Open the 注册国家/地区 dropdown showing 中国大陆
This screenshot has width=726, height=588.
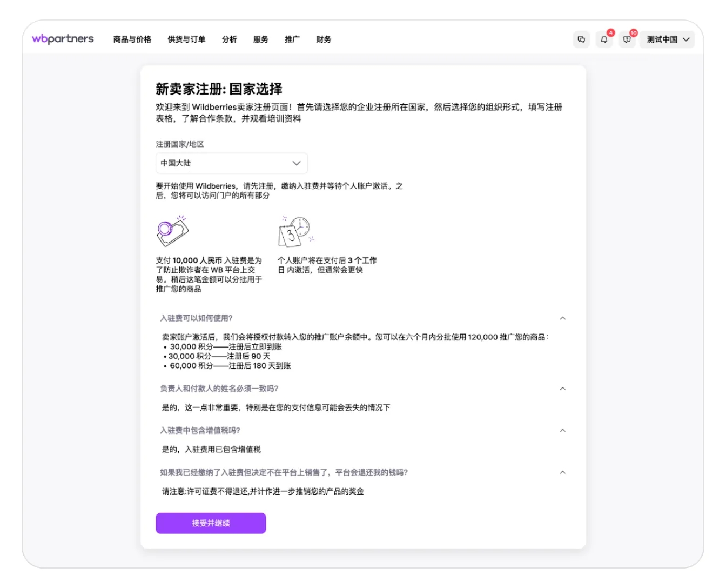tap(231, 163)
